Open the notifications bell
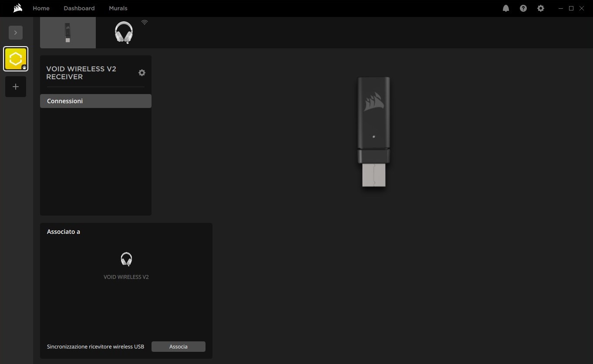The height and width of the screenshot is (364, 593). pos(506,8)
